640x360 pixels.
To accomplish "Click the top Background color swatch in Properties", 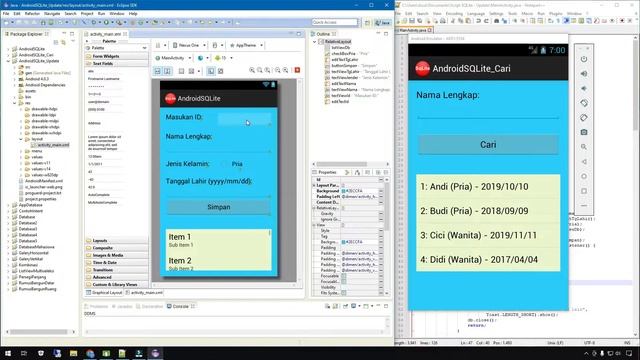I will point(343,191).
